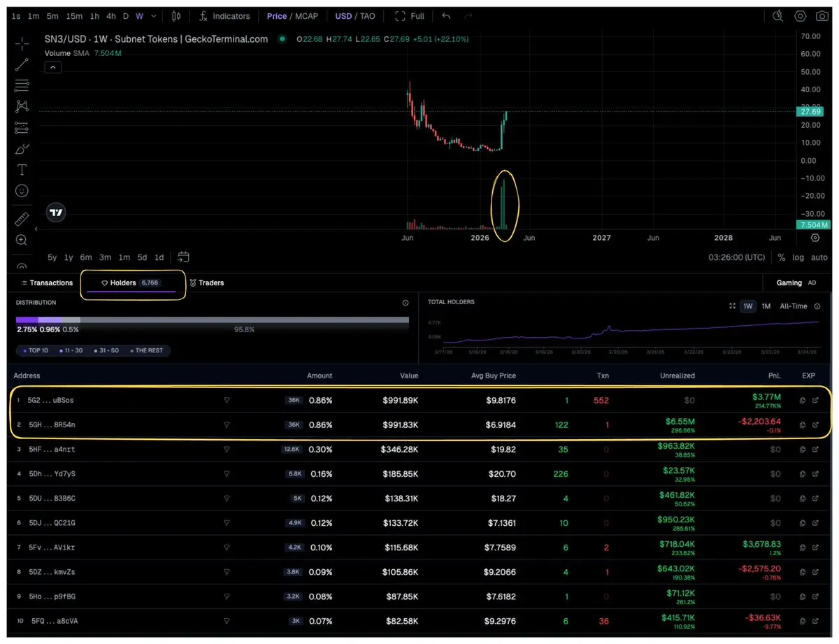Open the go-to-date calendar icon
Viewport: 839px width, 644px height.
184,257
